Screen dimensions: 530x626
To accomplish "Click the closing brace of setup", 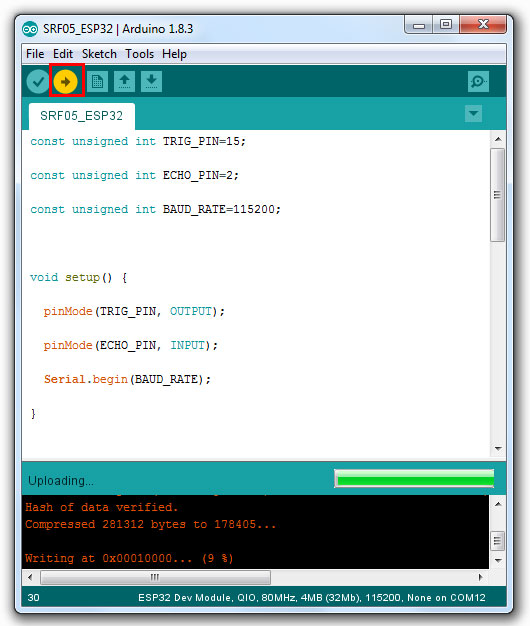I will pos(33,413).
